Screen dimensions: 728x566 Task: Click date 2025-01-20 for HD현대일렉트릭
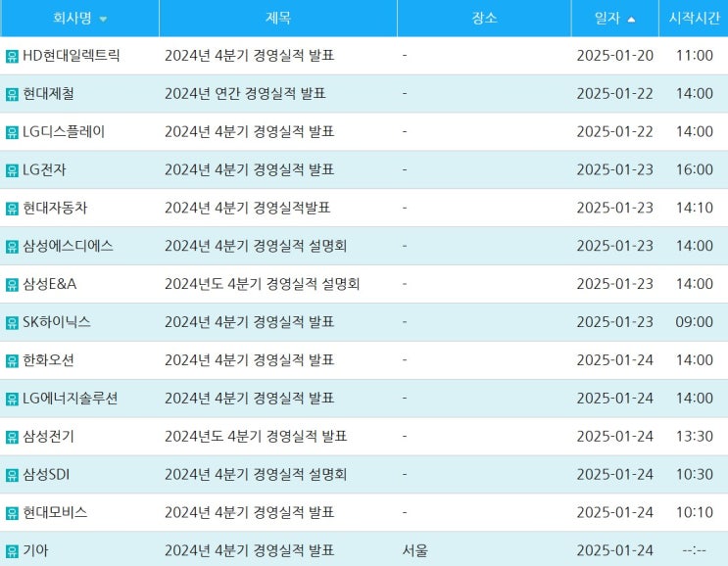614,55
